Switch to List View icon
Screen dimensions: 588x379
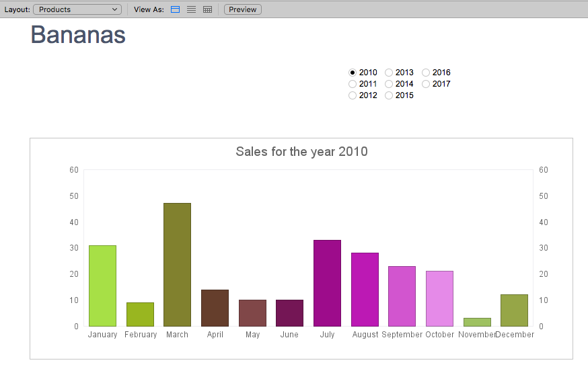(191, 9)
